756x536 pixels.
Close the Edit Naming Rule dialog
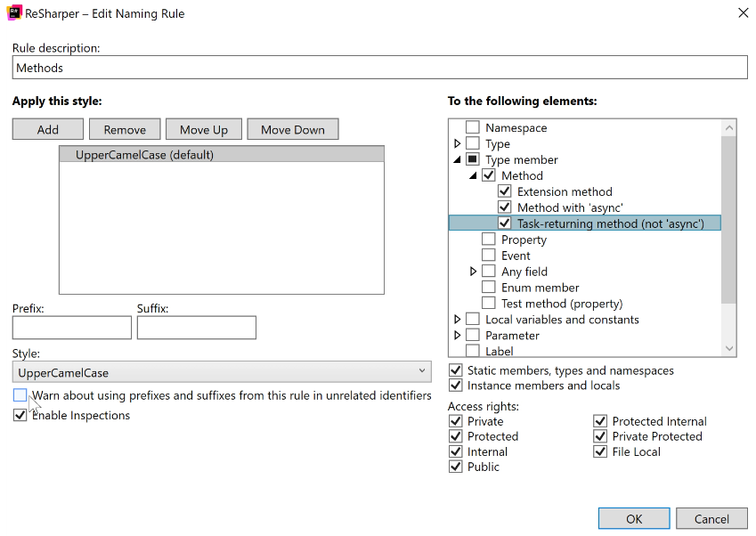[743, 12]
